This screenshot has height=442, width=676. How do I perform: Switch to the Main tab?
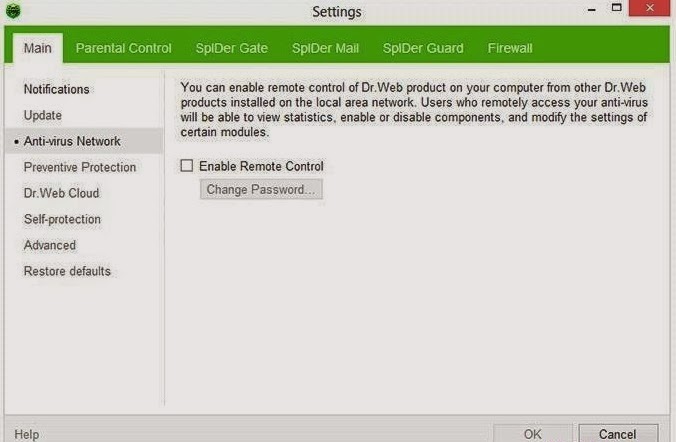tap(38, 48)
